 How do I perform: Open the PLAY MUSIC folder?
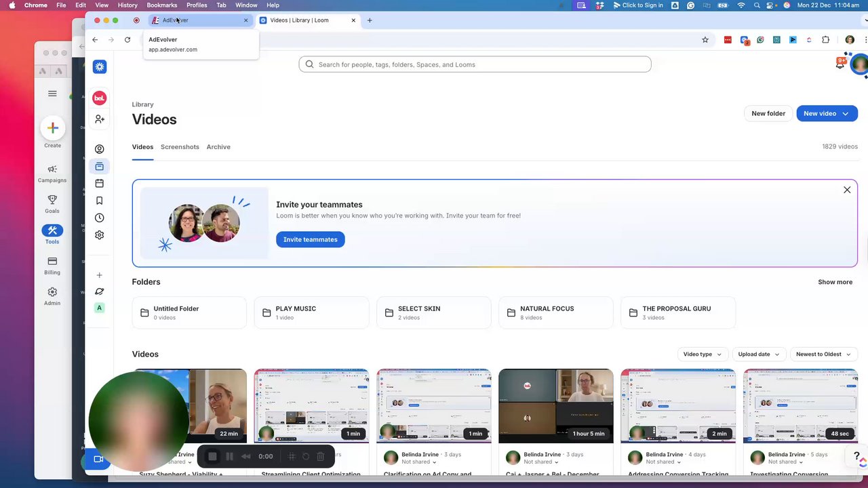(312, 312)
